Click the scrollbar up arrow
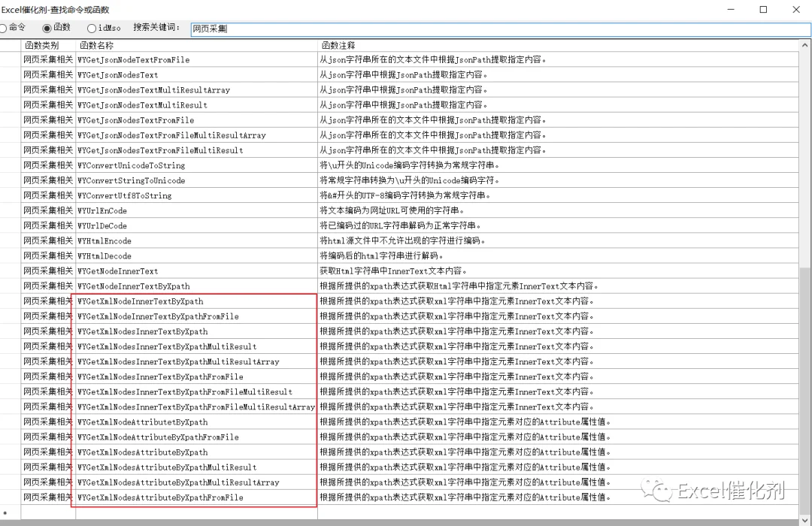Screen dimensions: 812x526 (x=805, y=46)
